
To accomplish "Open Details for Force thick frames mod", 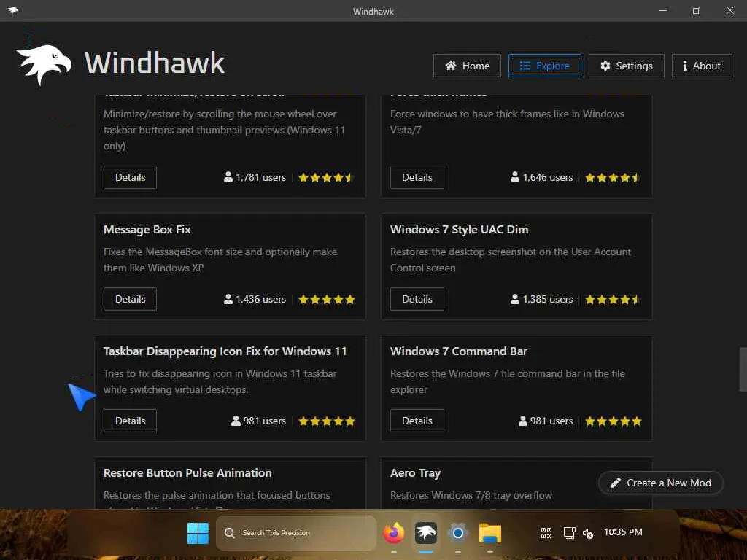I will pyautogui.click(x=417, y=177).
